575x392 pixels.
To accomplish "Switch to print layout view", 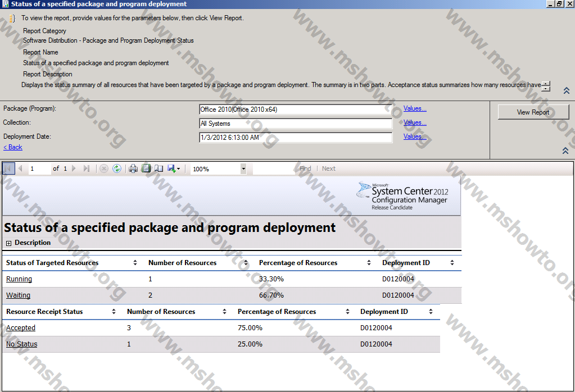I will (146, 168).
